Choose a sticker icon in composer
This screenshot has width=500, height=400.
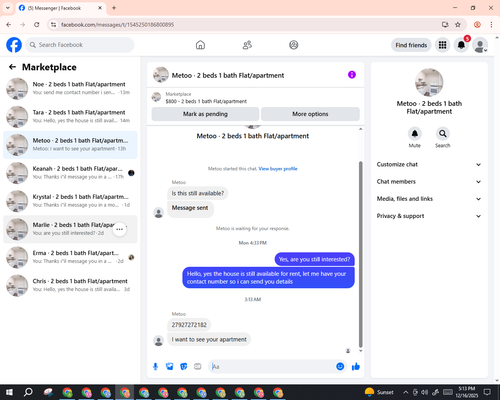(x=184, y=367)
